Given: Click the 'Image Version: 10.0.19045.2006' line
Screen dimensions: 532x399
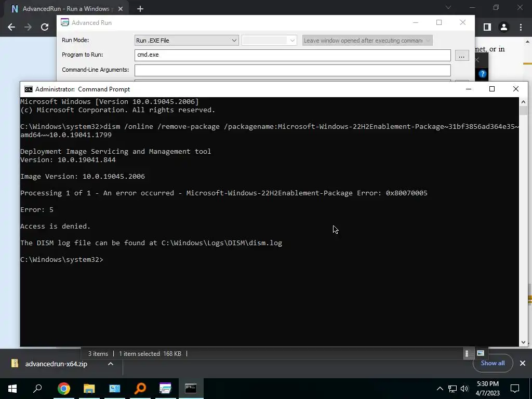Looking at the screenshot, I should [x=83, y=177].
